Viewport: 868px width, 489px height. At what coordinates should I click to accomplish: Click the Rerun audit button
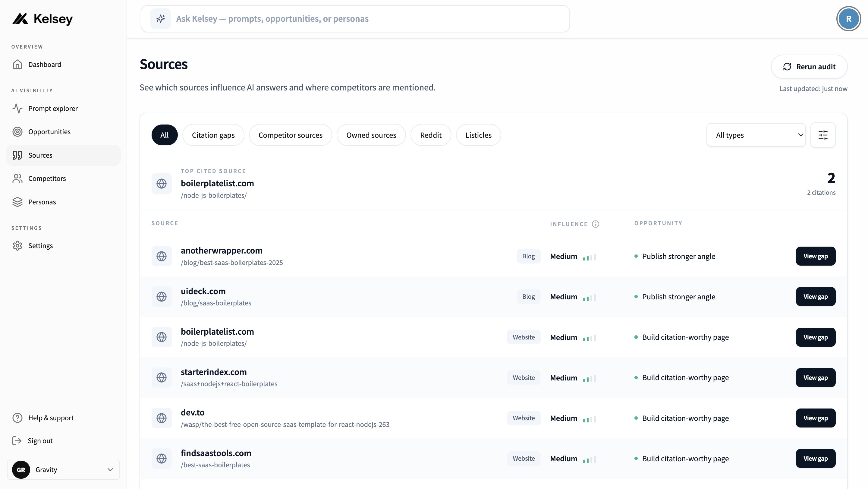click(x=809, y=67)
